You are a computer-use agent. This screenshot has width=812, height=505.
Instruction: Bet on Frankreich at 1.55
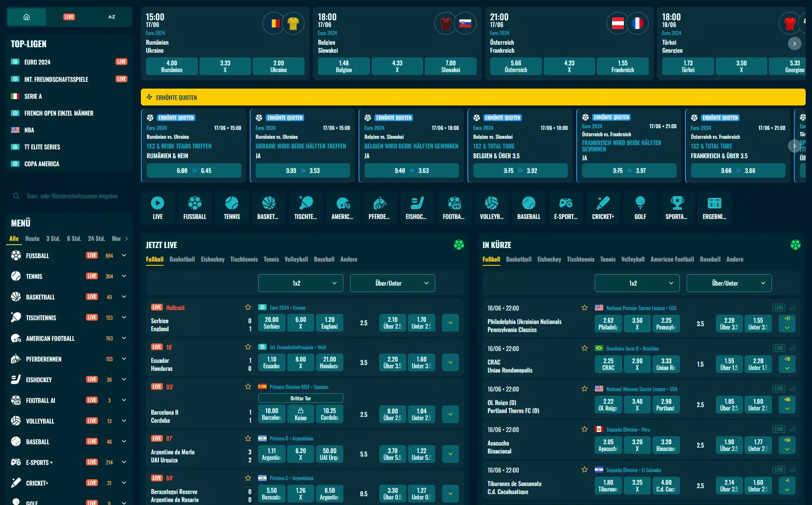point(623,66)
